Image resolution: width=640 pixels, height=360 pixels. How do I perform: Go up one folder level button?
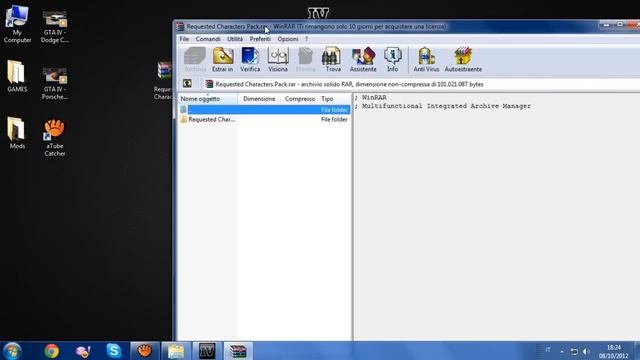point(187,84)
